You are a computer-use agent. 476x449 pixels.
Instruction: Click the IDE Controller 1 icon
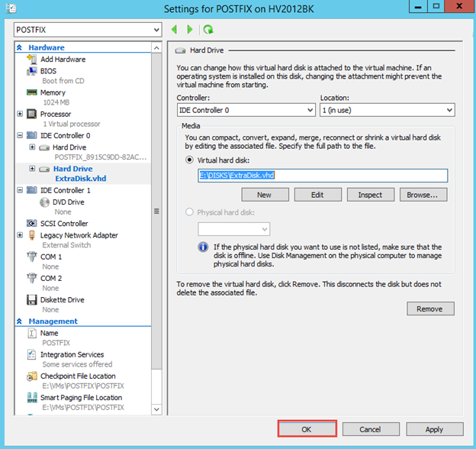[x=31, y=190]
